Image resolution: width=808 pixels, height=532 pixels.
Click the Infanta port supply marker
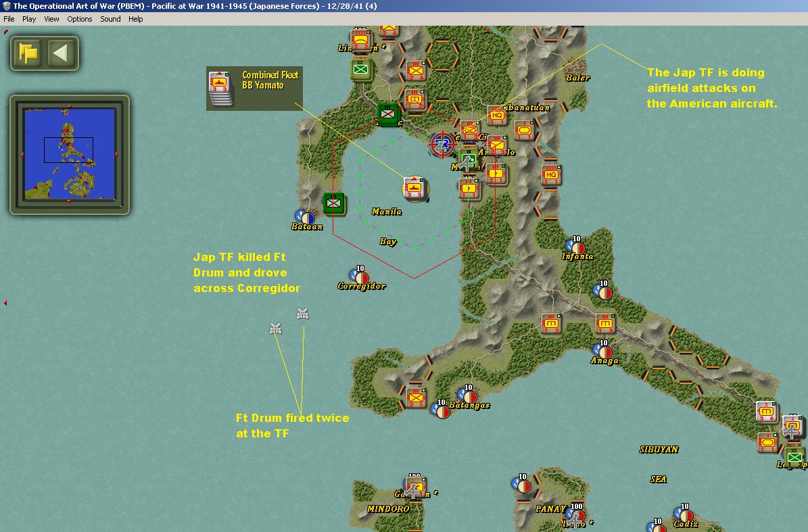coord(575,247)
